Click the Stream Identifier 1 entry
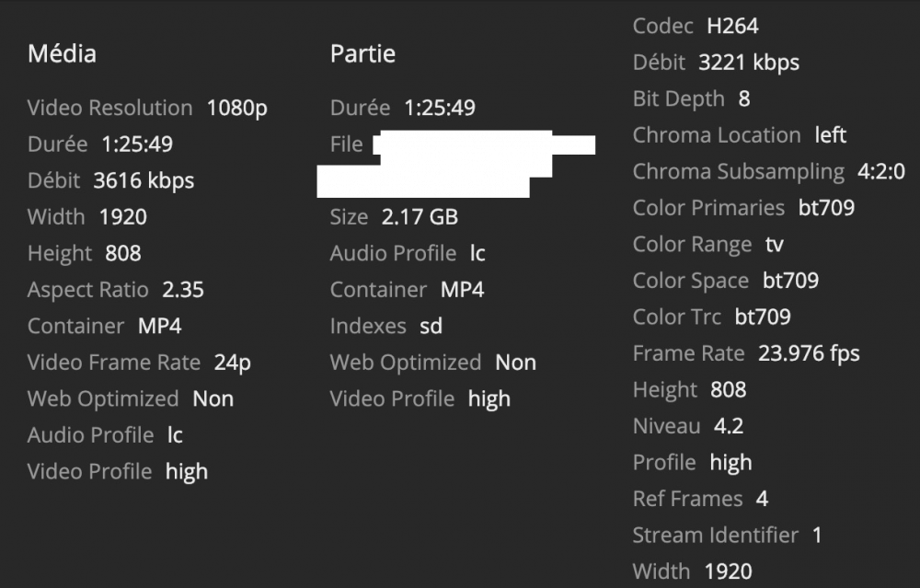This screenshot has height=588, width=920. pyautogui.click(x=727, y=536)
